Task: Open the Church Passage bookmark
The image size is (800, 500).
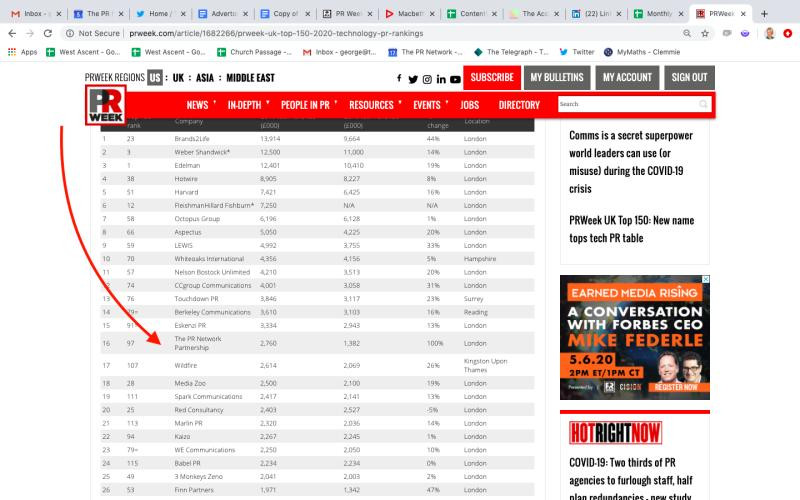Action: coord(255,52)
